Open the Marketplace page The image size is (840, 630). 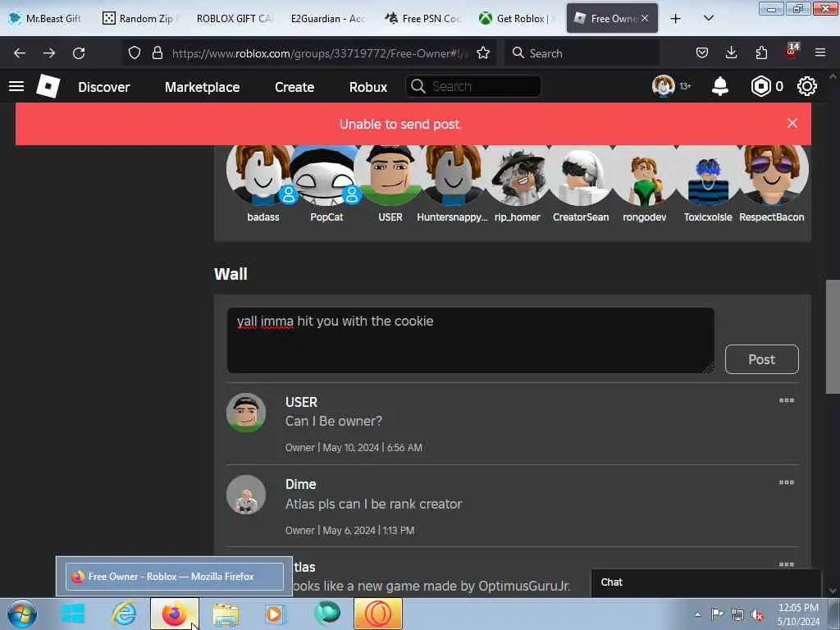tap(202, 87)
